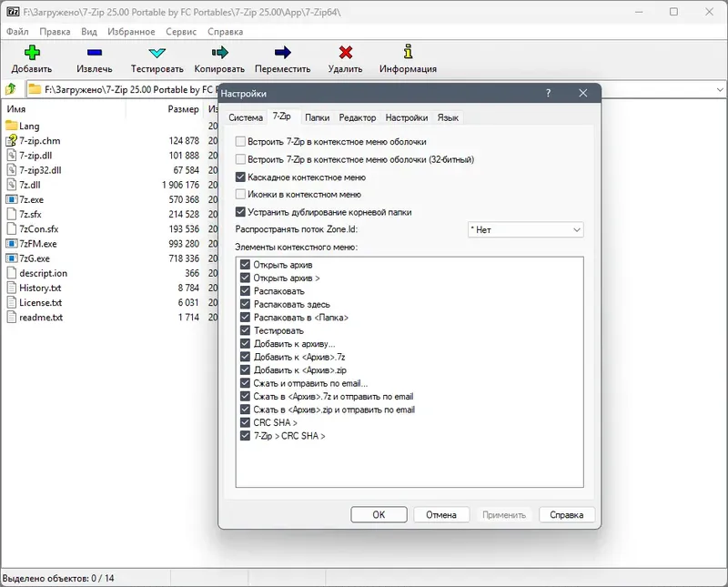Click the red X Удалить icon
Image resolution: width=728 pixels, height=587 pixels.
point(346,53)
